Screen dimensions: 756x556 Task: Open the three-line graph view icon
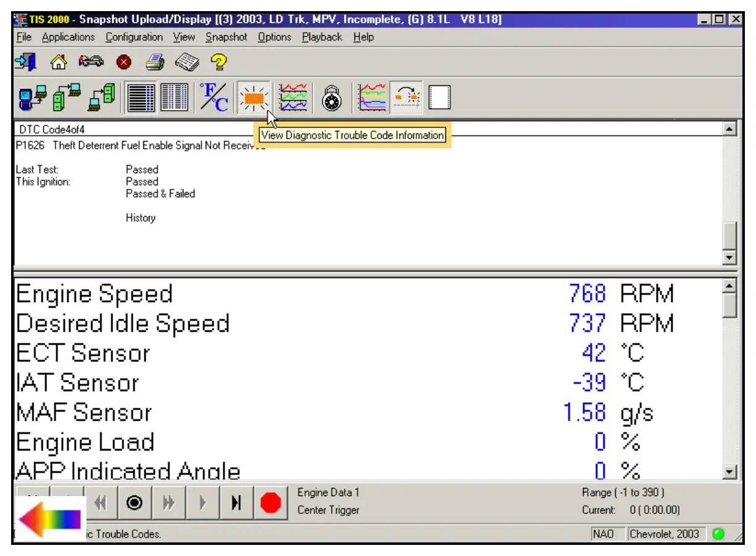(x=293, y=98)
